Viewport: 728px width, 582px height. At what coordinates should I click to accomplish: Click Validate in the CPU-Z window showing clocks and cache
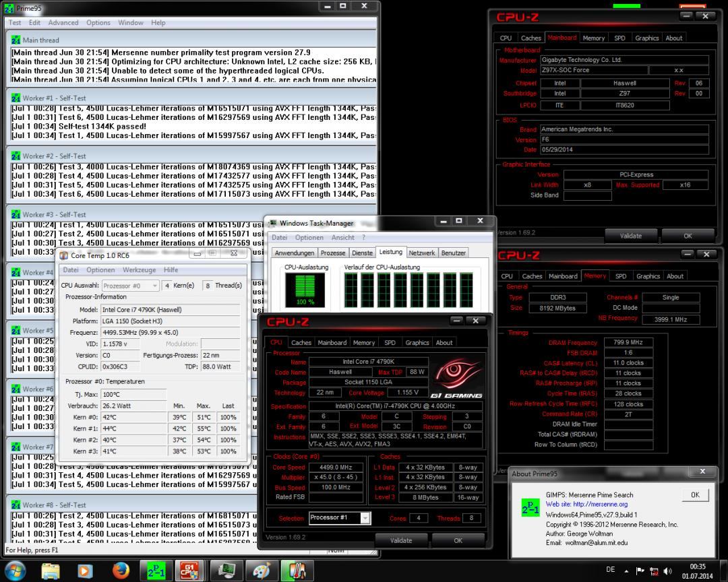click(401, 541)
